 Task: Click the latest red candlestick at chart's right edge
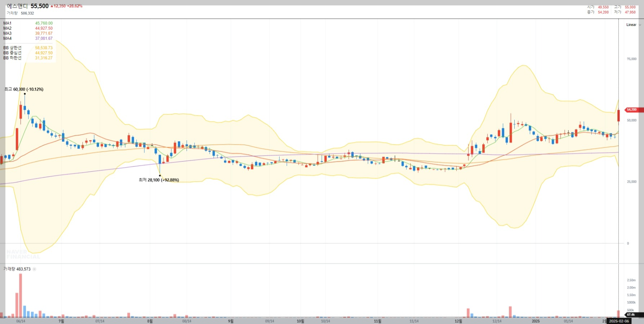pos(618,116)
